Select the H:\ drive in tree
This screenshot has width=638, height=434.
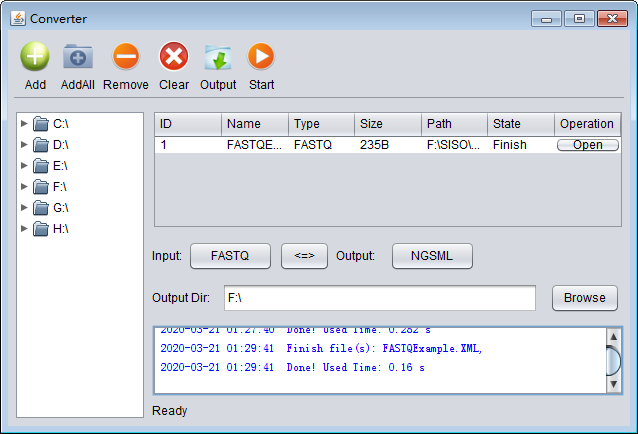coord(60,229)
